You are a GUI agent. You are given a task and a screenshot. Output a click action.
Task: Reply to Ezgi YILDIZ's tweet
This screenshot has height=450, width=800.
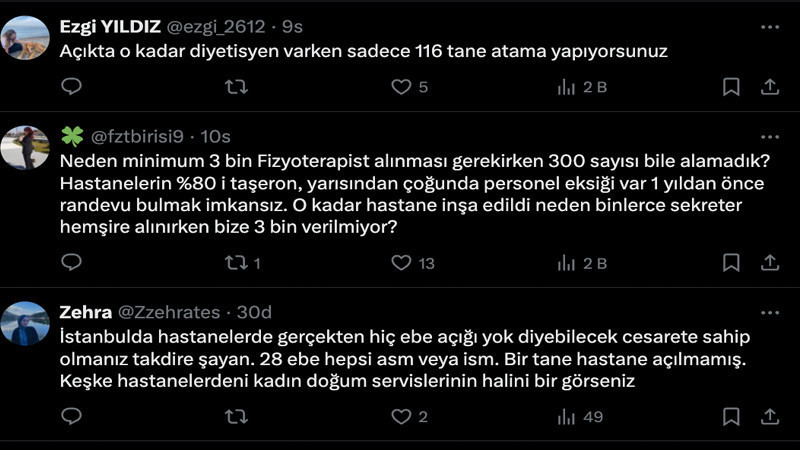coord(71,87)
